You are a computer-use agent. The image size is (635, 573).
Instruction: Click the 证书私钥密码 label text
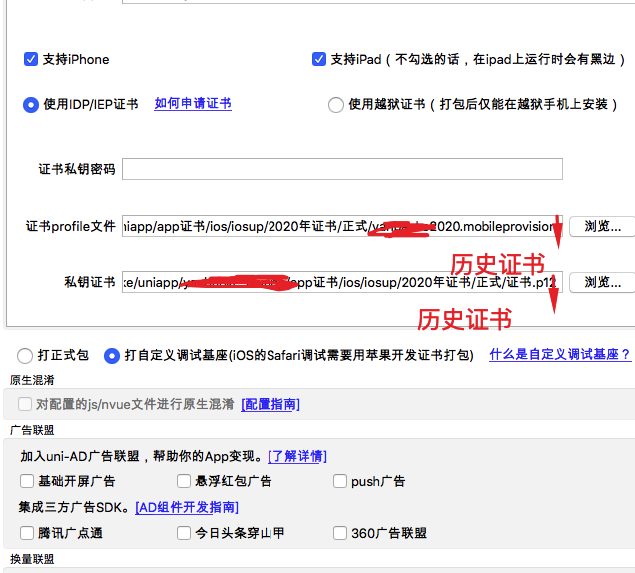77,169
